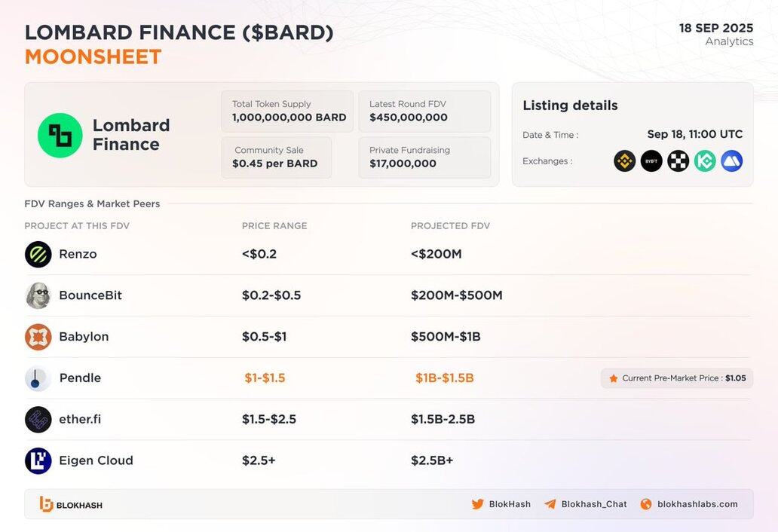This screenshot has width=778, height=532.
Task: Click the Current Pre-Market Price badge
Action: [677, 378]
